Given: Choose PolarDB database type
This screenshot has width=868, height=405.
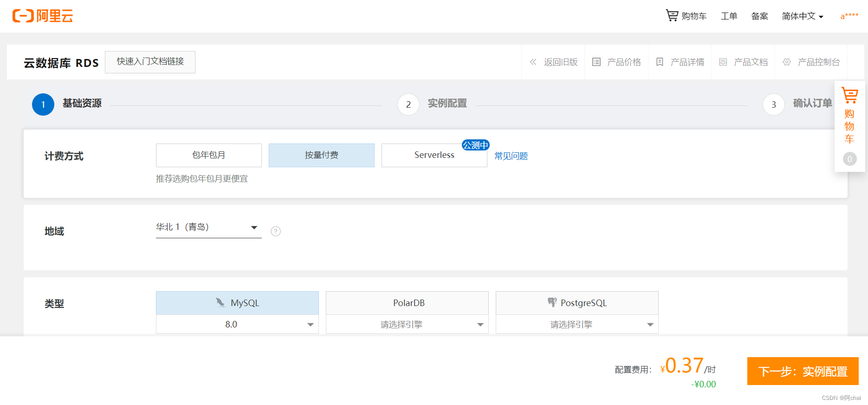Looking at the screenshot, I should click(408, 303).
